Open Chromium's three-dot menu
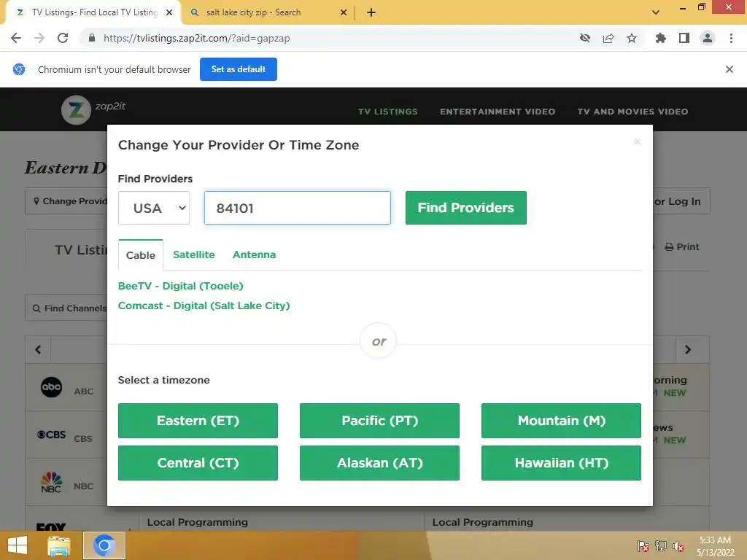Viewport: 747px width, 560px height. pos(731,38)
